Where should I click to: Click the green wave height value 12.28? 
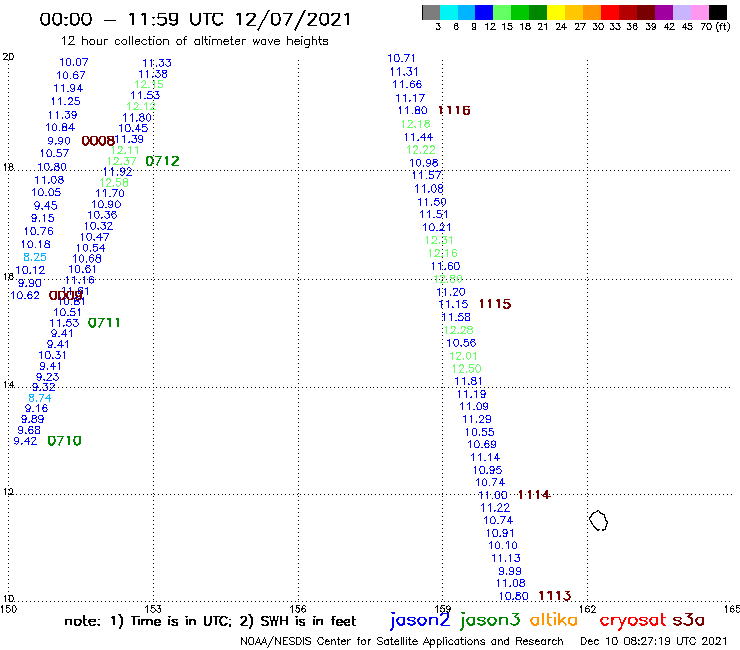point(459,330)
